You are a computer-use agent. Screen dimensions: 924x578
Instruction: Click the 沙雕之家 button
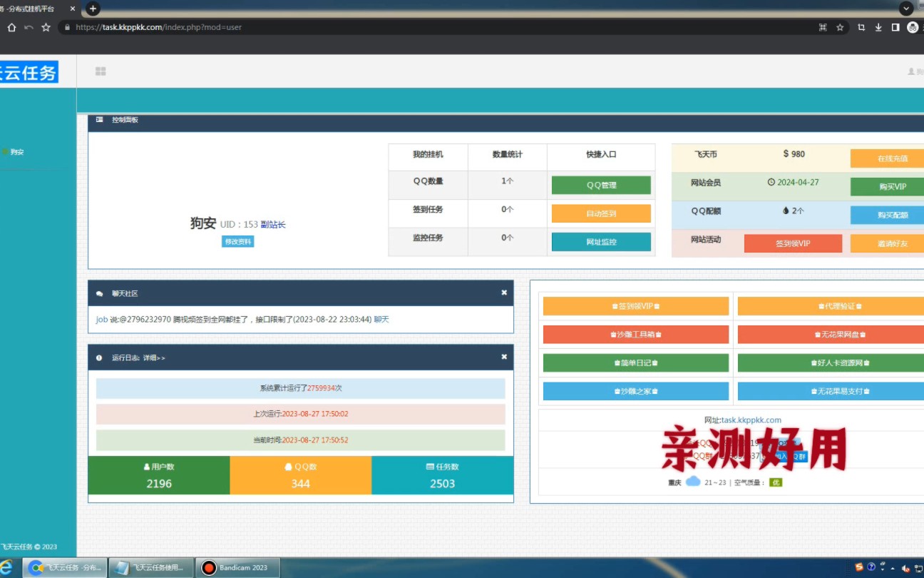(x=636, y=391)
